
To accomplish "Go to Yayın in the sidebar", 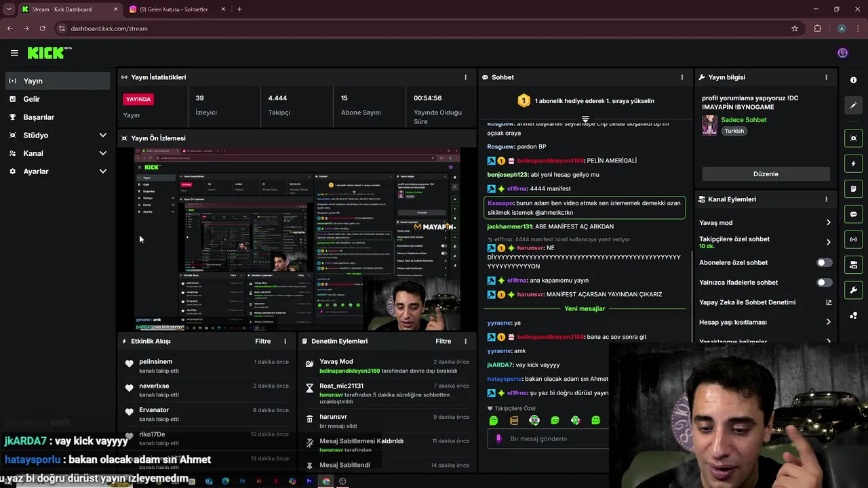I will coord(58,81).
